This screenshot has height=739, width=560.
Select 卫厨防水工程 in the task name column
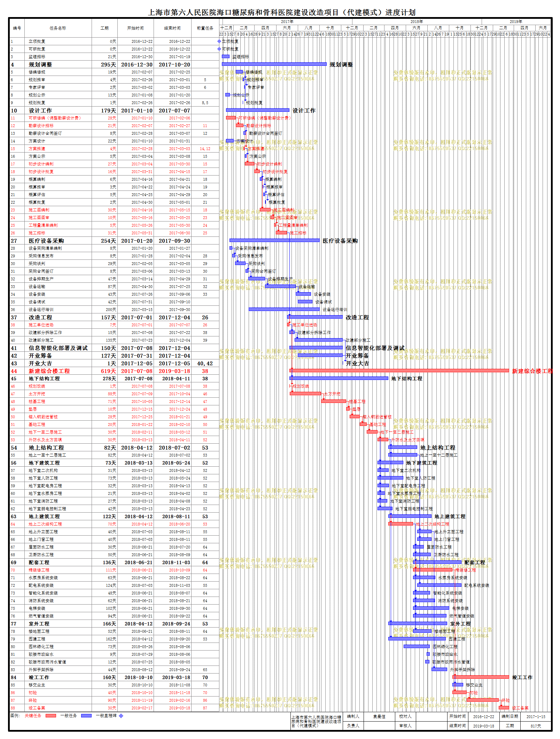(x=41, y=555)
